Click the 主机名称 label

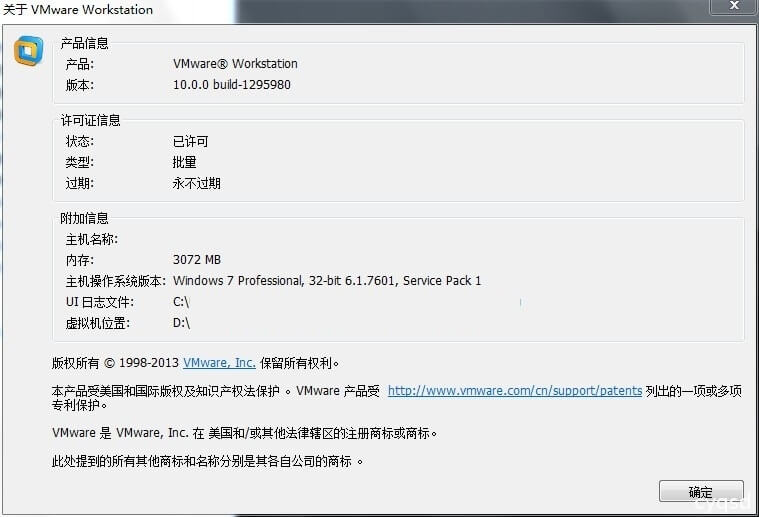click(x=92, y=239)
